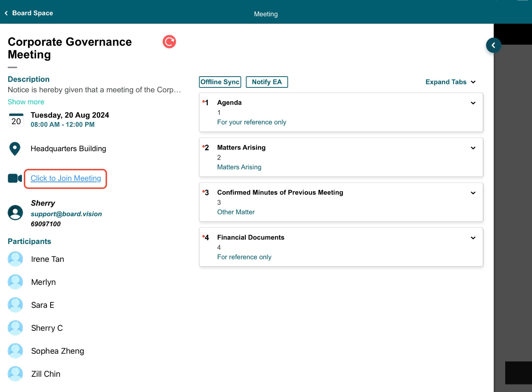The width and height of the screenshot is (532, 392).
Task: Open the Click to Join Meeting link
Action: pos(66,179)
